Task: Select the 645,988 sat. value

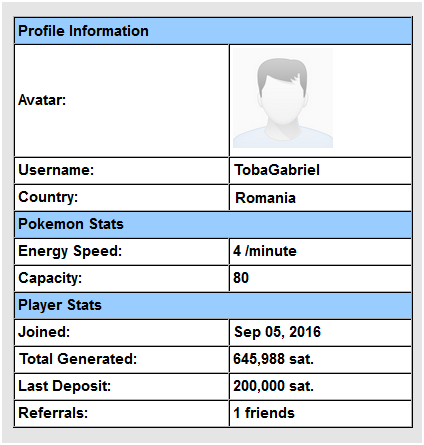Action: pyautogui.click(x=273, y=359)
